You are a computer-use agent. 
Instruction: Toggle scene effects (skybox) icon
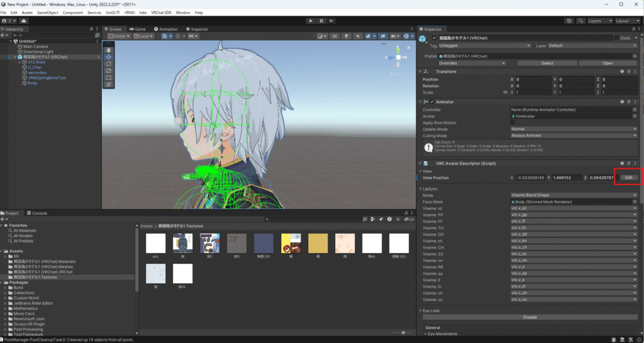[x=369, y=36]
